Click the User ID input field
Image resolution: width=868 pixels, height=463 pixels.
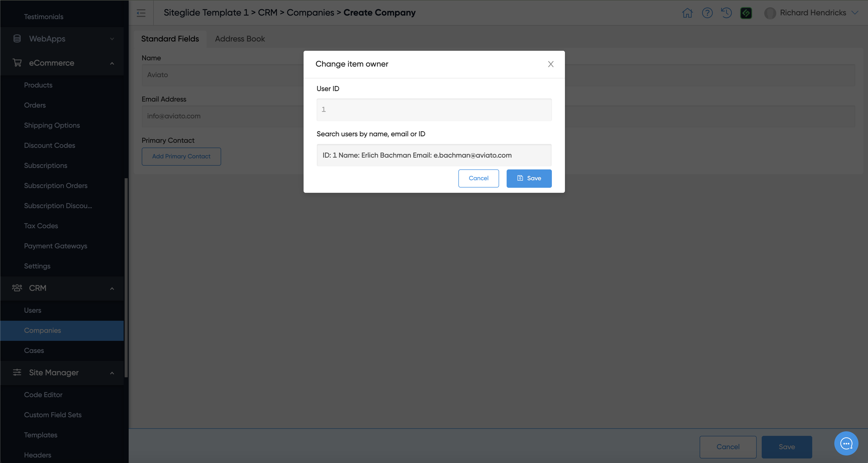pos(434,110)
